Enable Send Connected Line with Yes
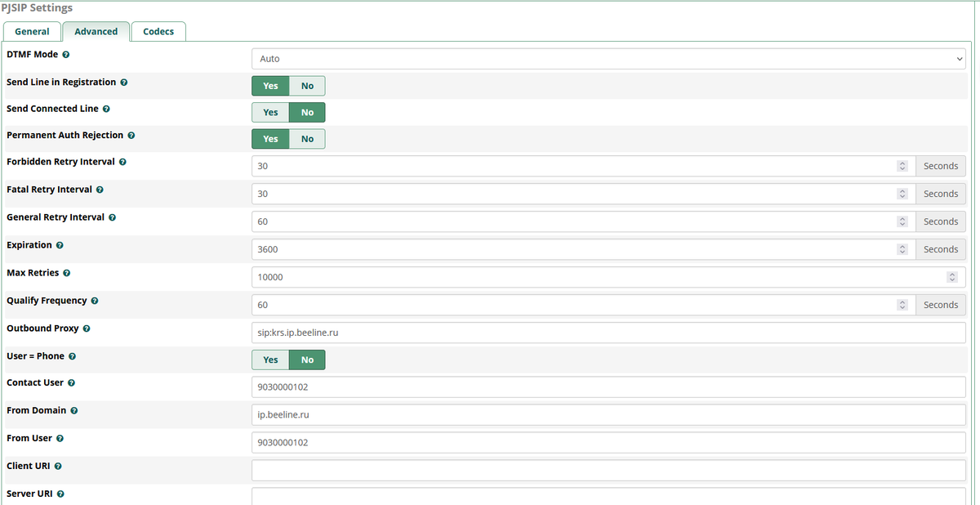The image size is (980, 505). click(x=270, y=112)
